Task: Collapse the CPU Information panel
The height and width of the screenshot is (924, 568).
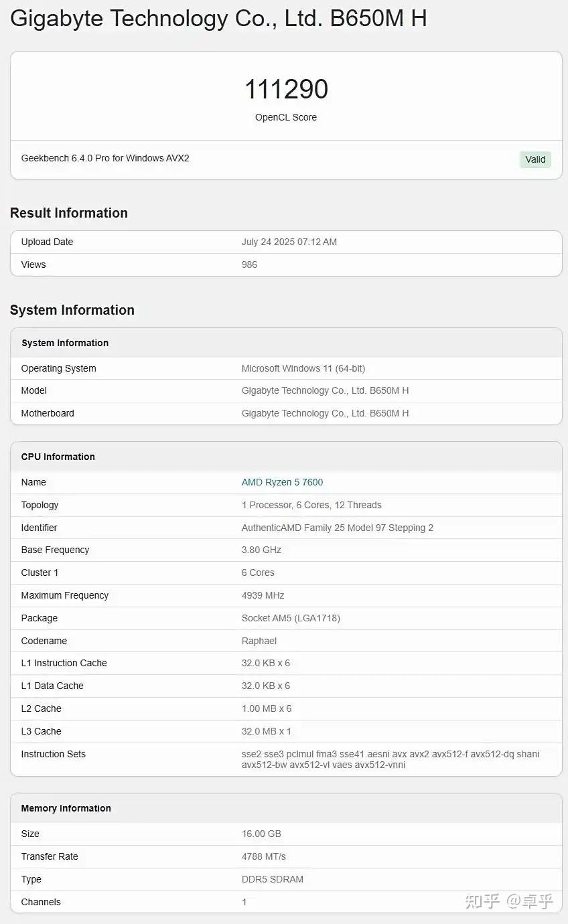Action: (x=58, y=457)
